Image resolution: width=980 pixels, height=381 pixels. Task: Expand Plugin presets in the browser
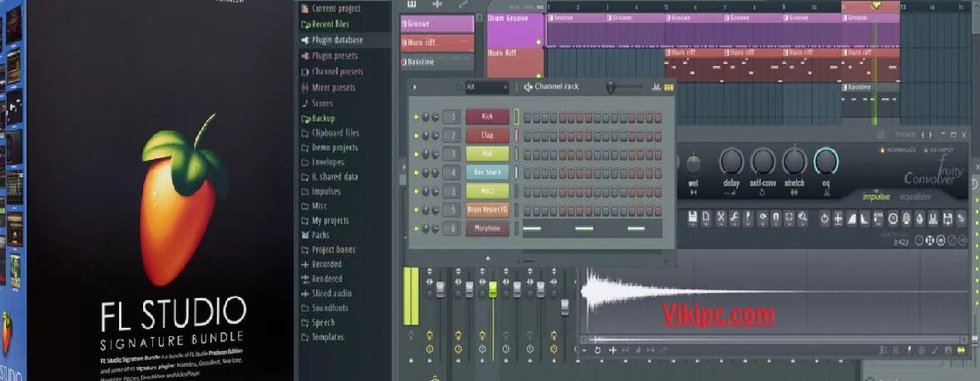[x=329, y=56]
